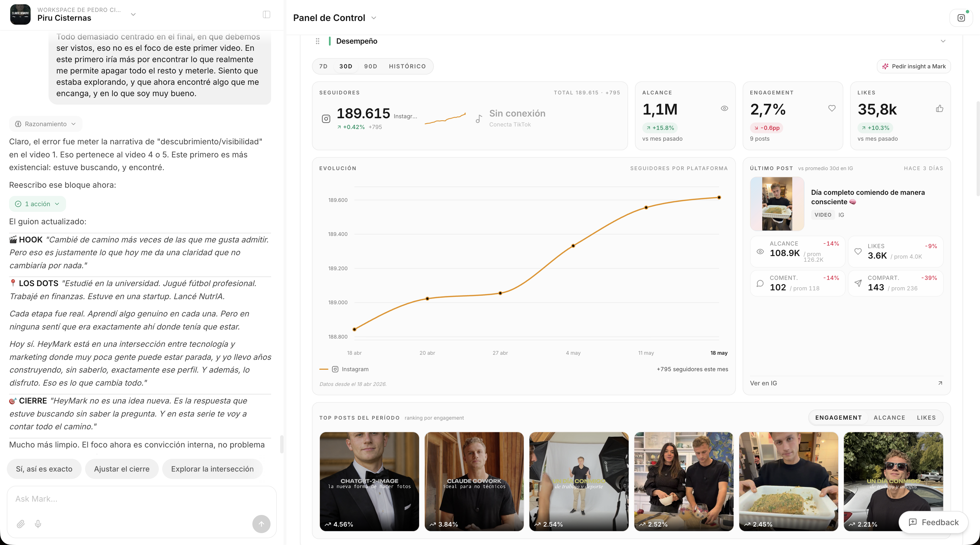This screenshot has width=980, height=545.
Task: Select the 30D period tab
Action: (x=346, y=66)
